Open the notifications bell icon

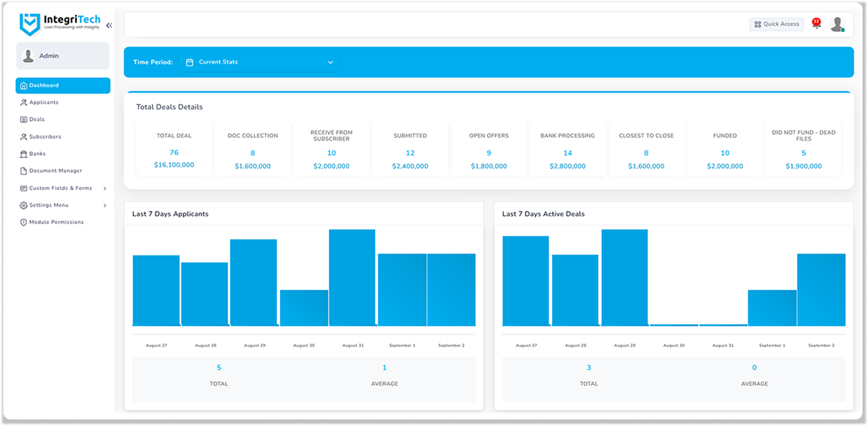816,25
